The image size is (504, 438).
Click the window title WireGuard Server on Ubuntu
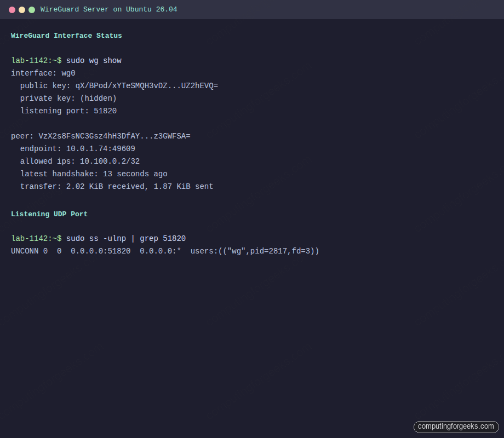(x=109, y=9)
